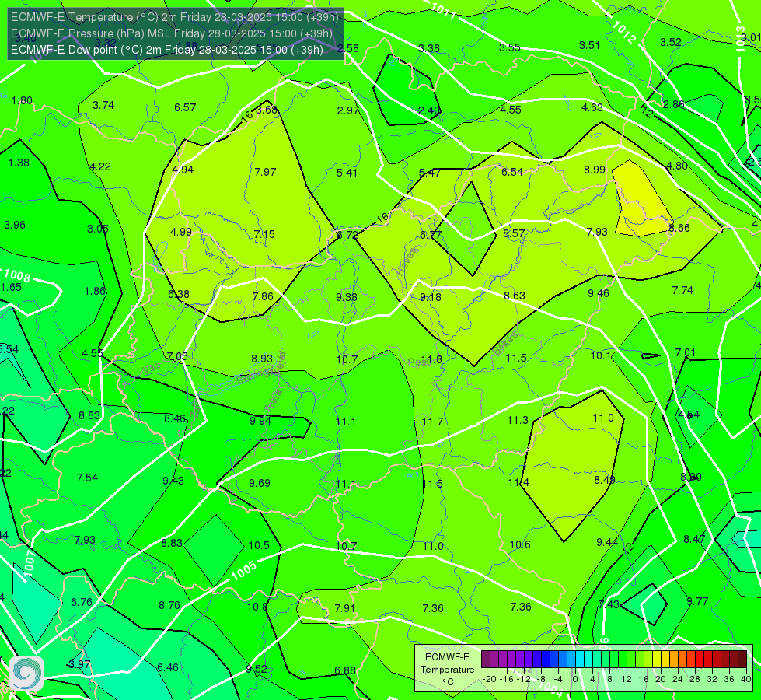Click the dew point value 10.5

tap(259, 545)
